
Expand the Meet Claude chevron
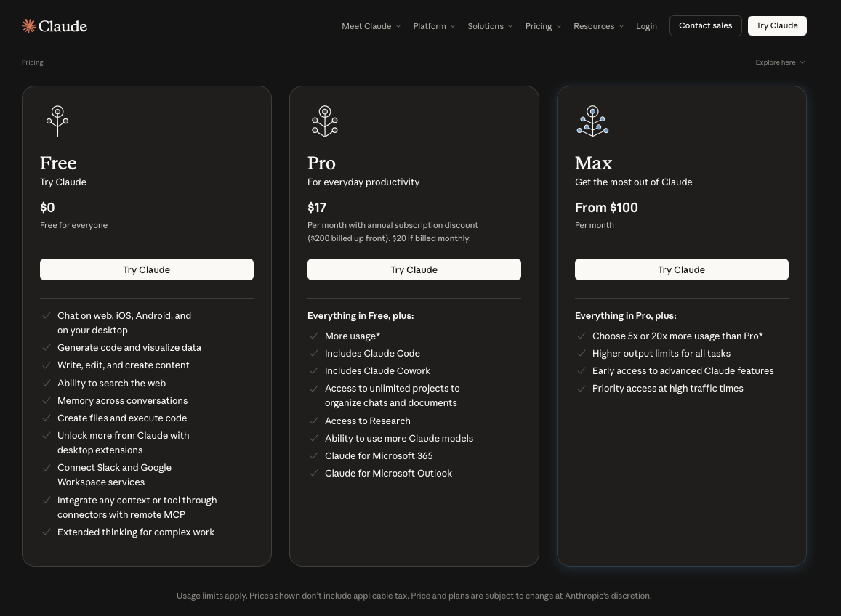398,26
